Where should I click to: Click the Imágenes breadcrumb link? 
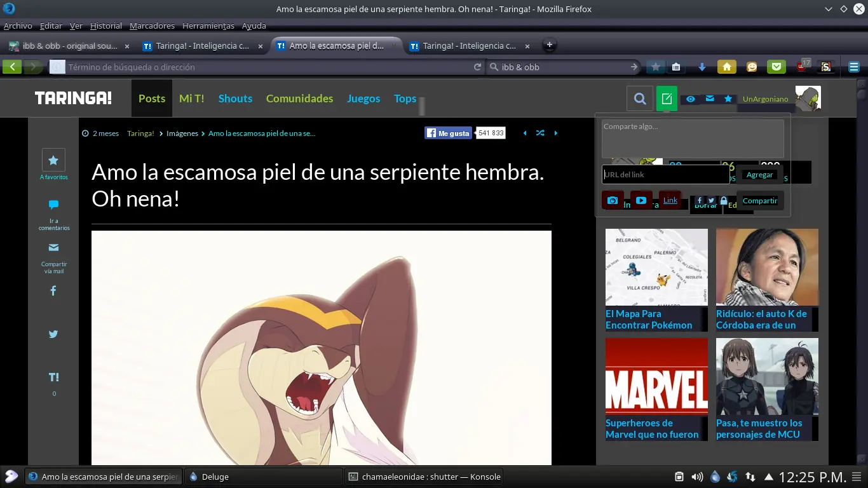(x=182, y=133)
